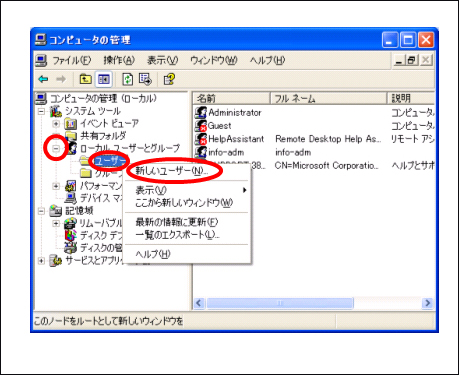Open the Action (操作) menu
Image resolution: width=459 pixels, height=375 pixels.
119,60
